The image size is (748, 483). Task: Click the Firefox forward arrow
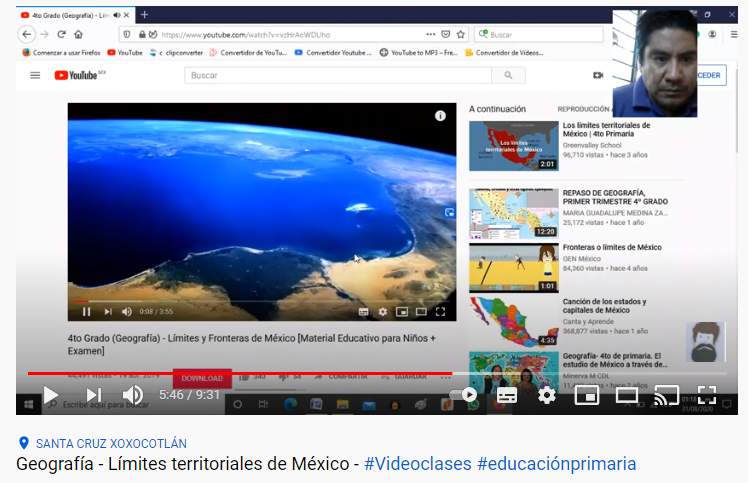tap(44, 34)
